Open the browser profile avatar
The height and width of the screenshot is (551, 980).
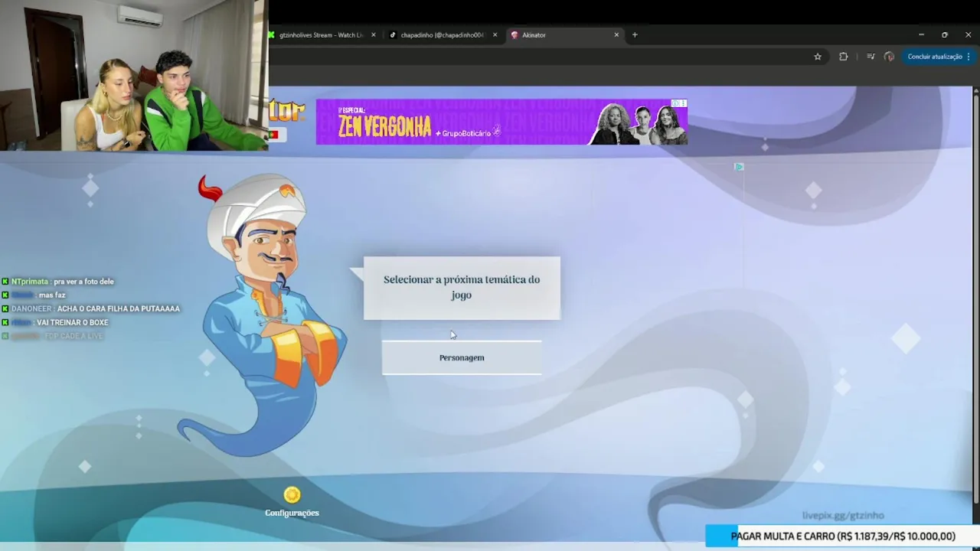[889, 57]
